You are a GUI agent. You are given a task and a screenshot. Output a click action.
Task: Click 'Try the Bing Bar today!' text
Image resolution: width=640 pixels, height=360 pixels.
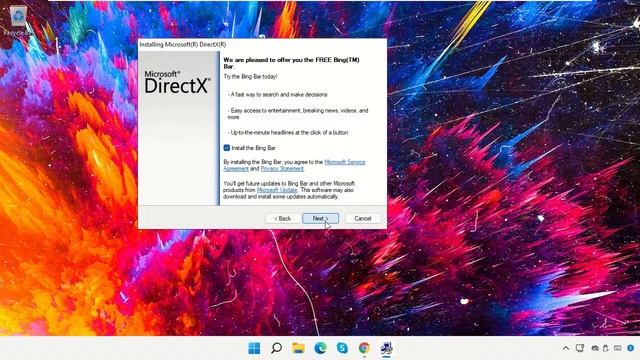click(250, 77)
